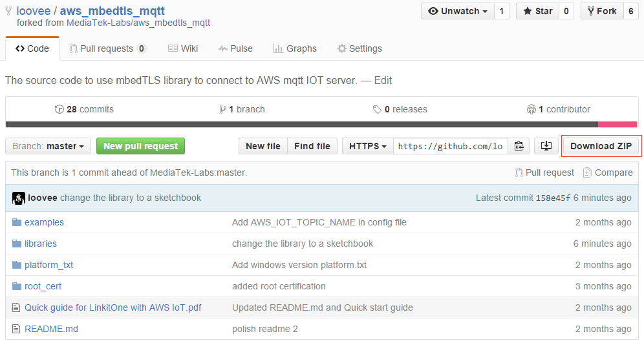Screen dimensions: 644x343
Task: Open the root_cert folder icon
Action: (16, 286)
